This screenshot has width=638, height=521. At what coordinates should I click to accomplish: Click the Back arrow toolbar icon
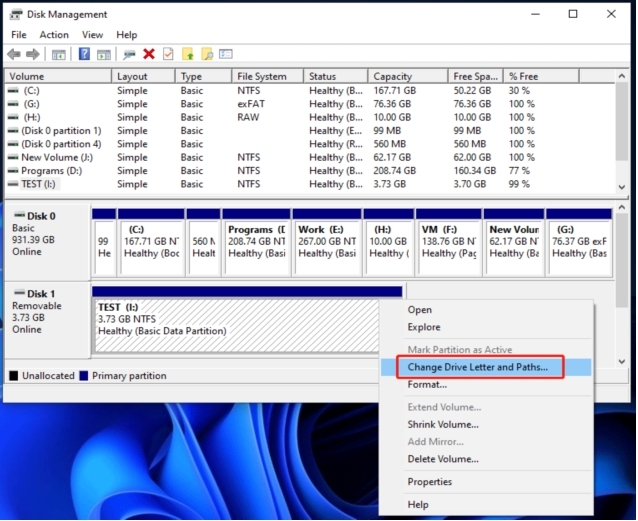pyautogui.click(x=14, y=54)
